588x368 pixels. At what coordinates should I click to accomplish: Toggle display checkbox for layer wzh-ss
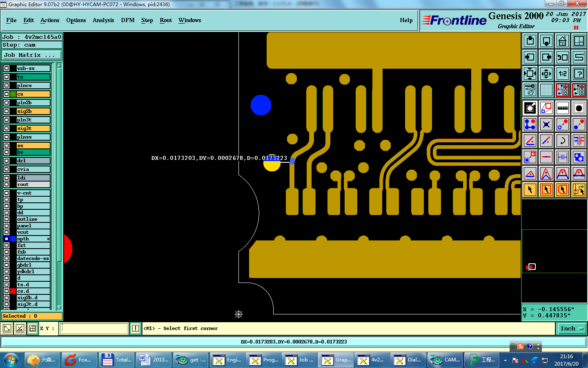[x=7, y=68]
